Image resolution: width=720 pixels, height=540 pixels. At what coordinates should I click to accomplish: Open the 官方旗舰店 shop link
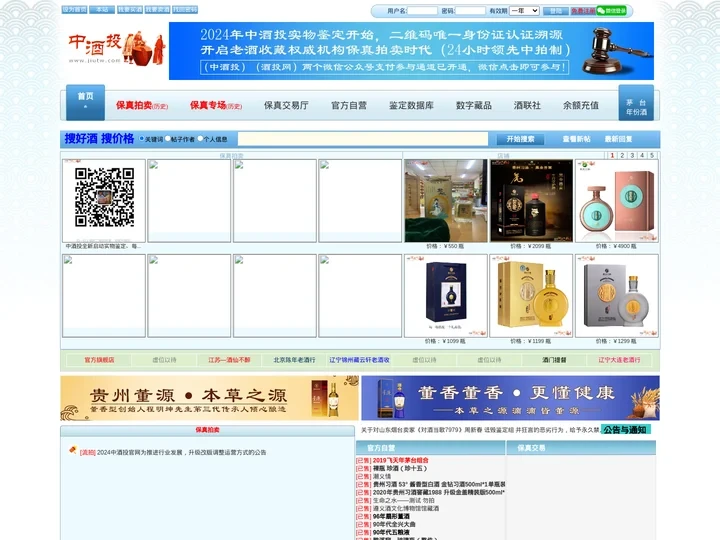99,360
